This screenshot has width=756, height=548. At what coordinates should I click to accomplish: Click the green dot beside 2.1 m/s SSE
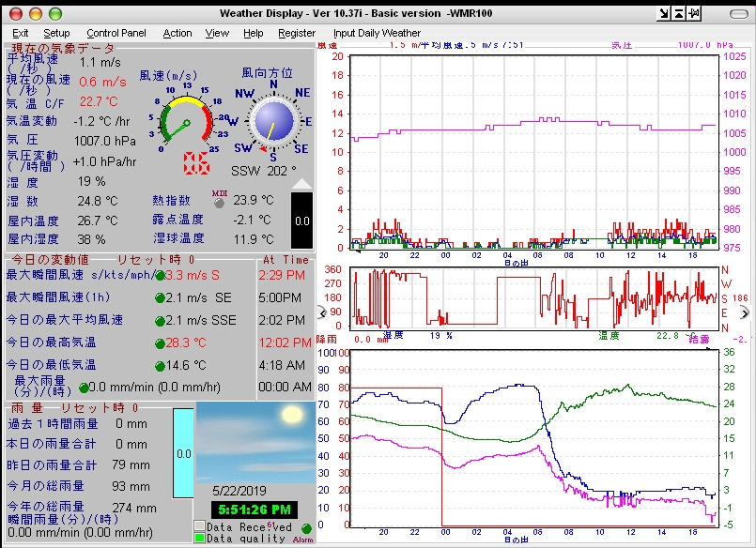(x=160, y=321)
